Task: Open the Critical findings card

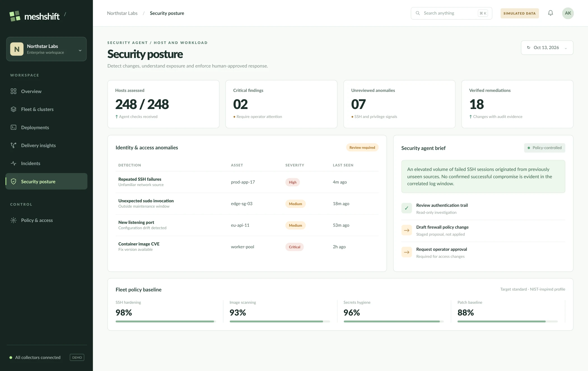Action: (281, 104)
